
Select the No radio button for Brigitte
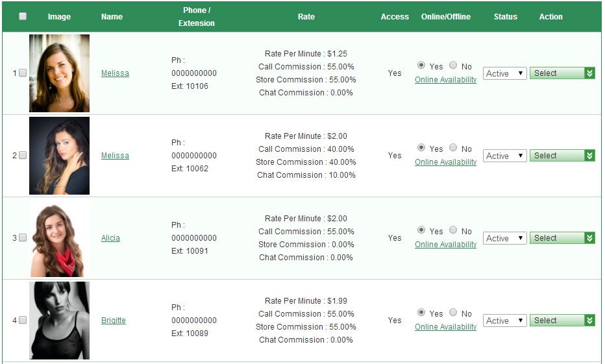click(x=453, y=313)
